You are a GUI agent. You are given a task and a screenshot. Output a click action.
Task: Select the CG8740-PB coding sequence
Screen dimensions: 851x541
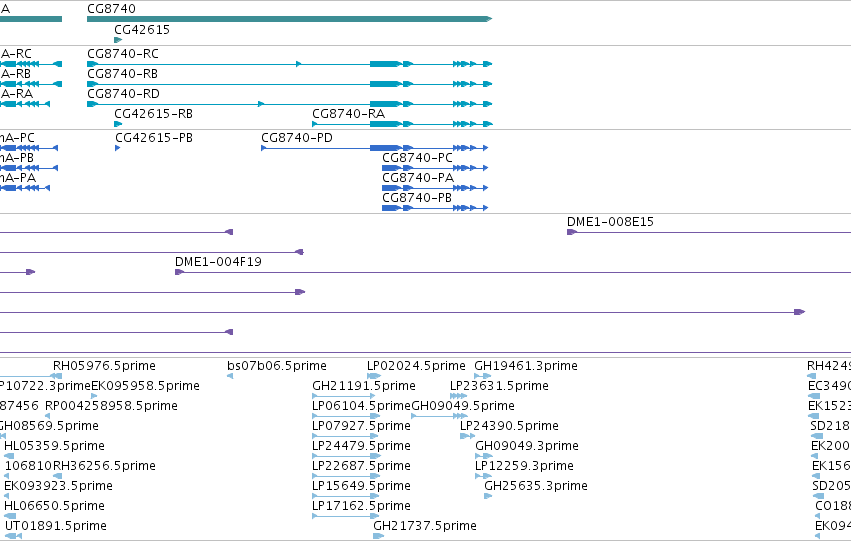435,208
